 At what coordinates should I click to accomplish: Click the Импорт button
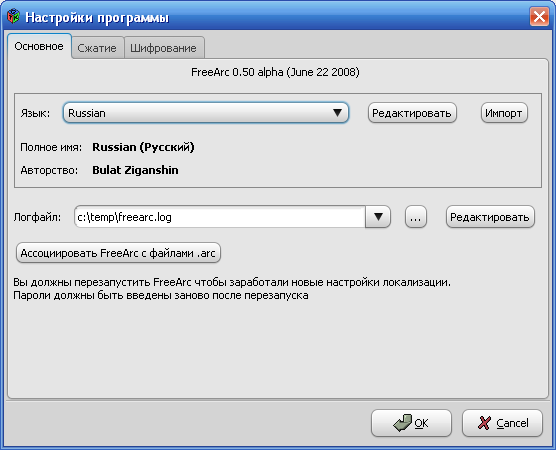(x=504, y=113)
